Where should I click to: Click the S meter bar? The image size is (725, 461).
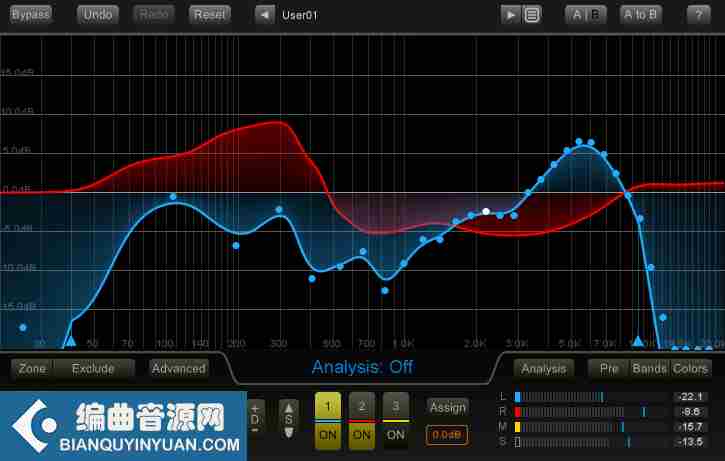point(596,442)
